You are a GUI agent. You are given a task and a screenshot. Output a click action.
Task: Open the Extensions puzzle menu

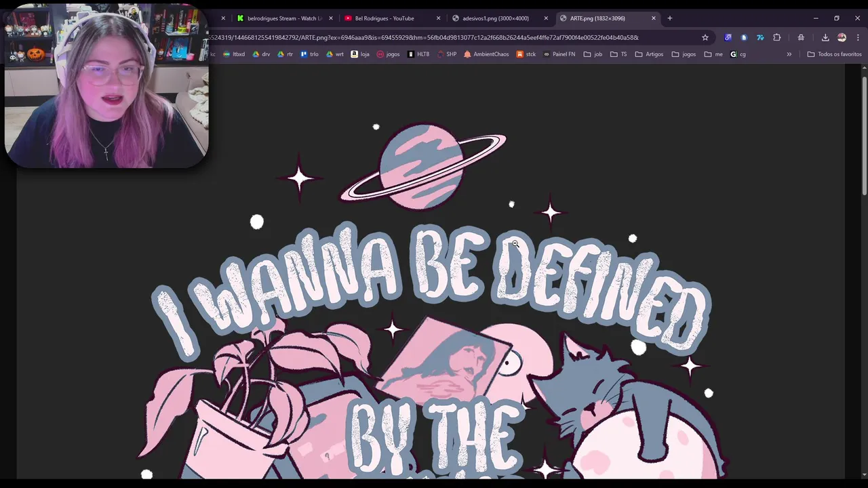coord(777,37)
